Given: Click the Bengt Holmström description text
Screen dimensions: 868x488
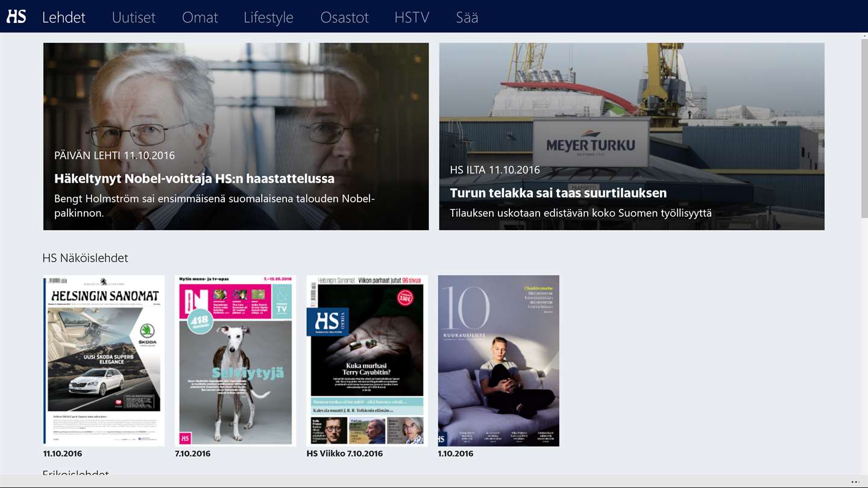Looking at the screenshot, I should (215, 205).
